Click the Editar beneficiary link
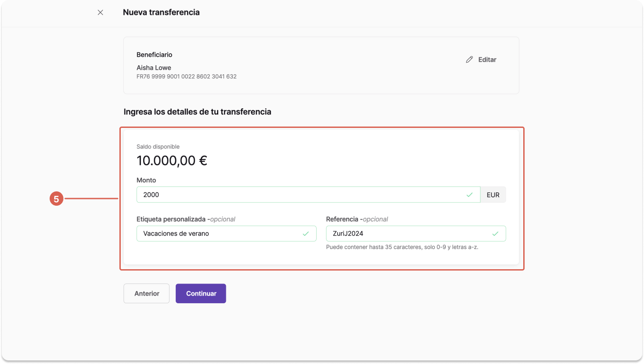The width and height of the screenshot is (644, 364). click(481, 59)
